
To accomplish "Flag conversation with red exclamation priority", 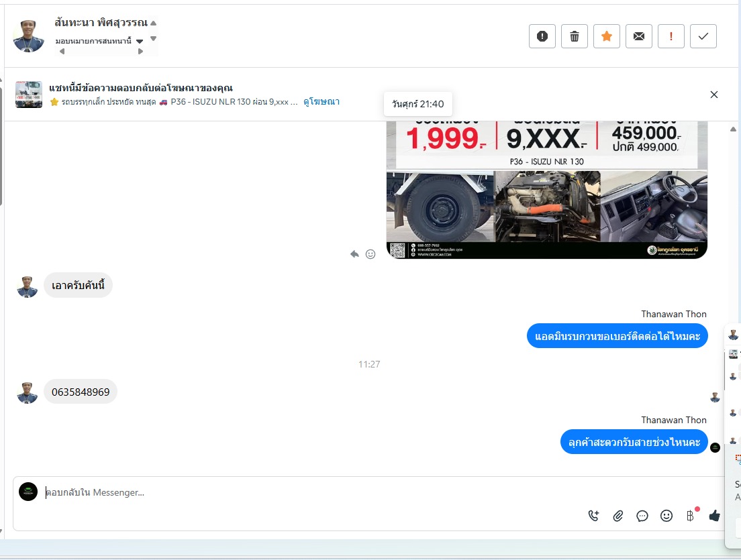I will point(671,36).
